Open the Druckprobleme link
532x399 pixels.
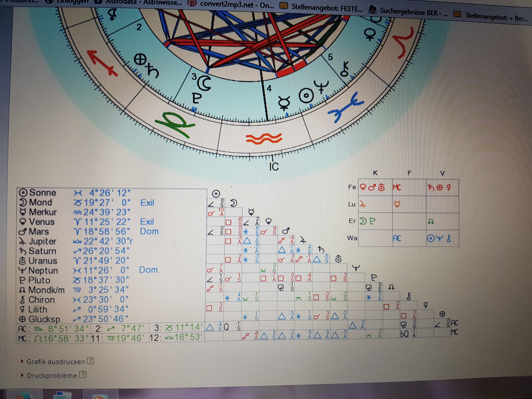point(51,375)
